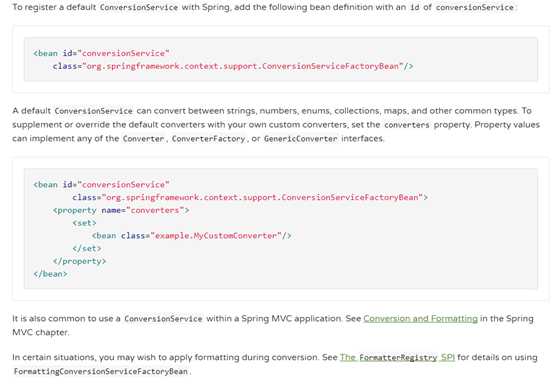This screenshot has width=554, height=384.
Task: Click the closing </property> tag
Action: click(x=79, y=261)
